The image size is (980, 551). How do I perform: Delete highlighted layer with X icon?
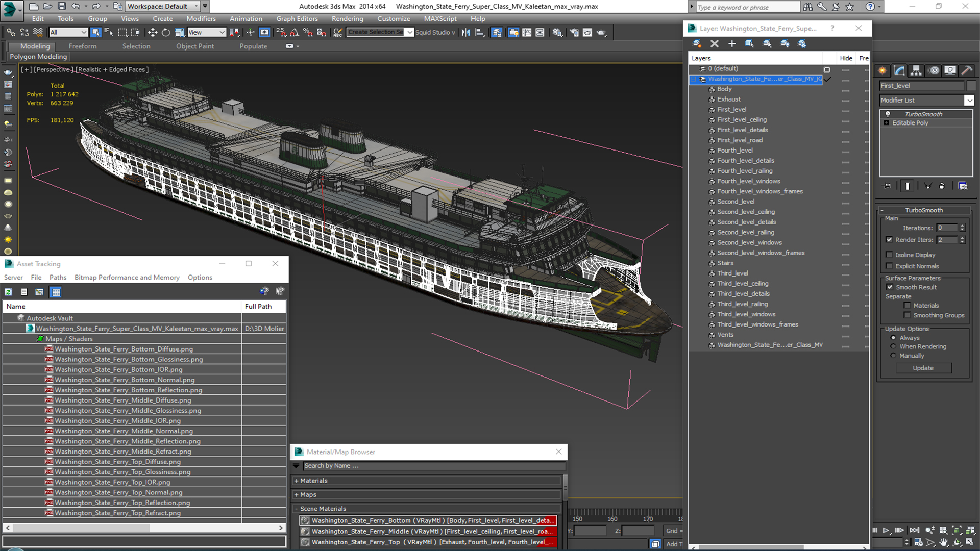[x=714, y=44]
